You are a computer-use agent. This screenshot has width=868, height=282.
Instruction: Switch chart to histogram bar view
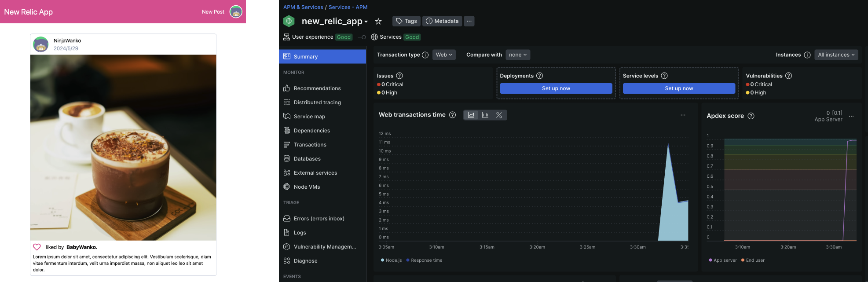point(485,115)
